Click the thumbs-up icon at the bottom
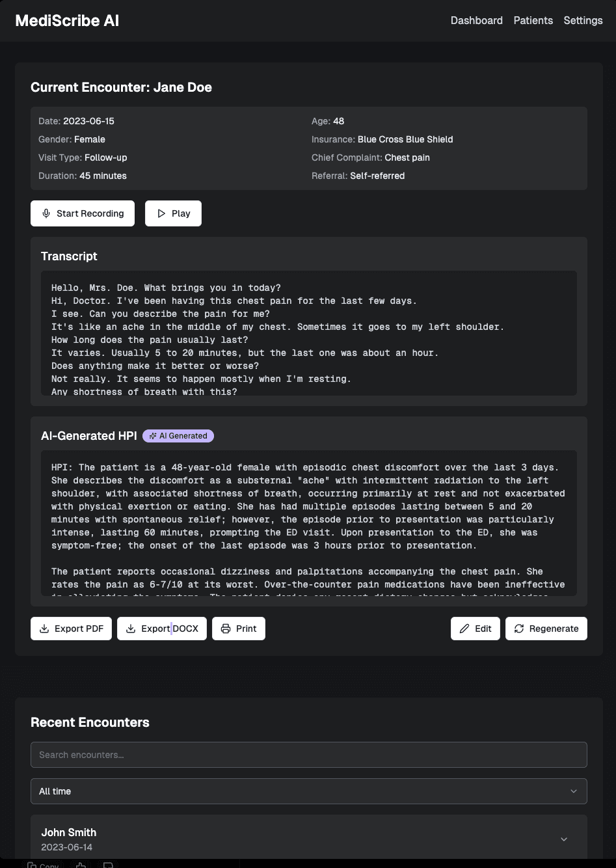 coord(81,865)
